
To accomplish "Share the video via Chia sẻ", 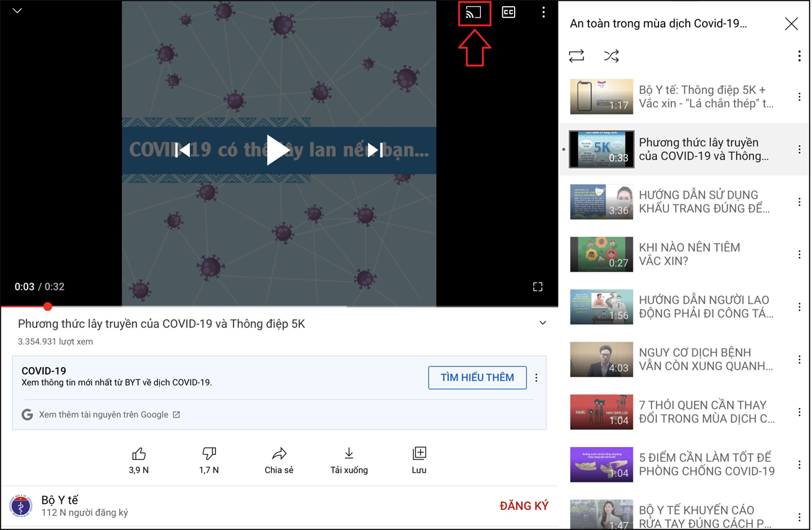I will [x=279, y=461].
